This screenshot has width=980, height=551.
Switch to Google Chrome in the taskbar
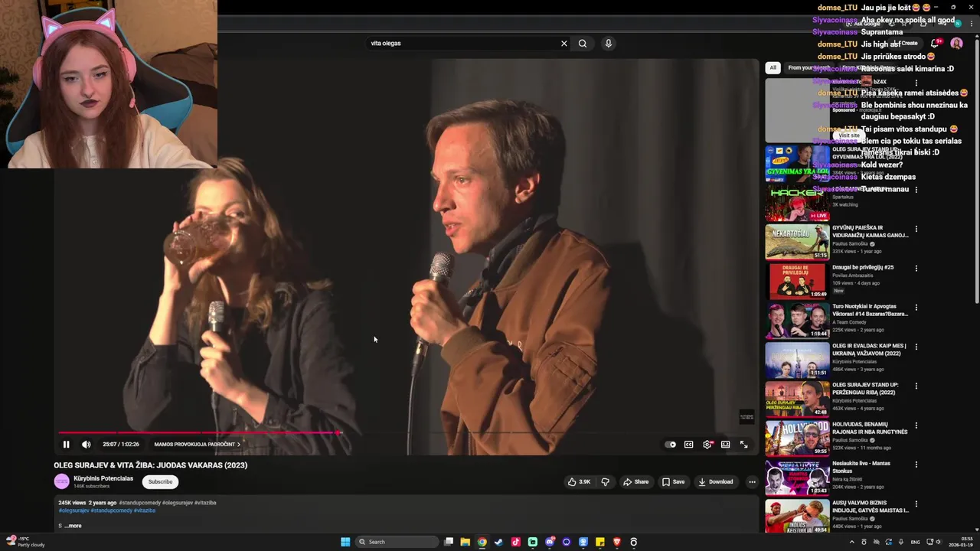coord(482,542)
